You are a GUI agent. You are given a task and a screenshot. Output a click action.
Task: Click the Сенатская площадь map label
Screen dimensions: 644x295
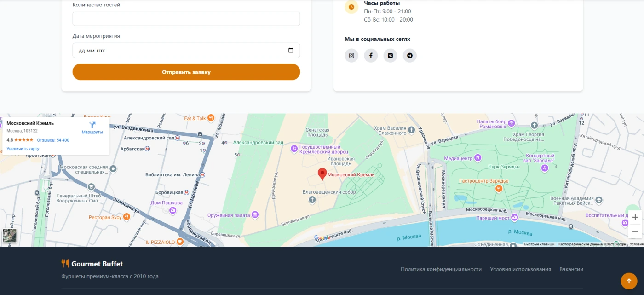pyautogui.click(x=317, y=133)
